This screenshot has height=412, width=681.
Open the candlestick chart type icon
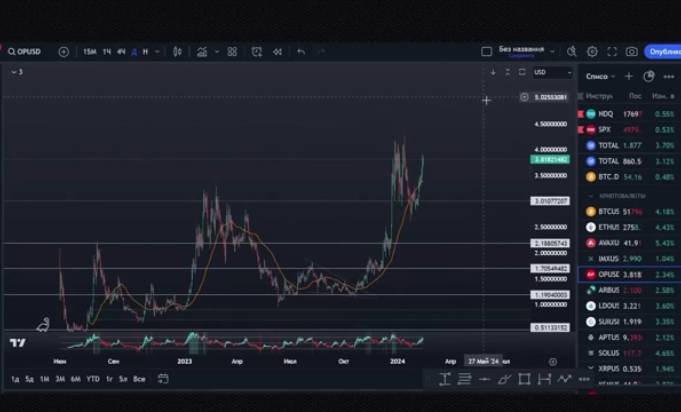coord(177,52)
